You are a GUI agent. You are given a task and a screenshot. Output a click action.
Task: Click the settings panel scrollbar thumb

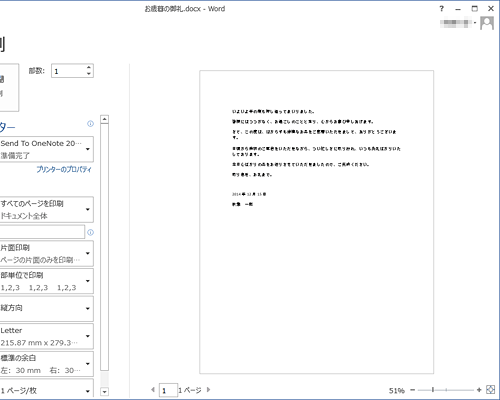(104, 247)
